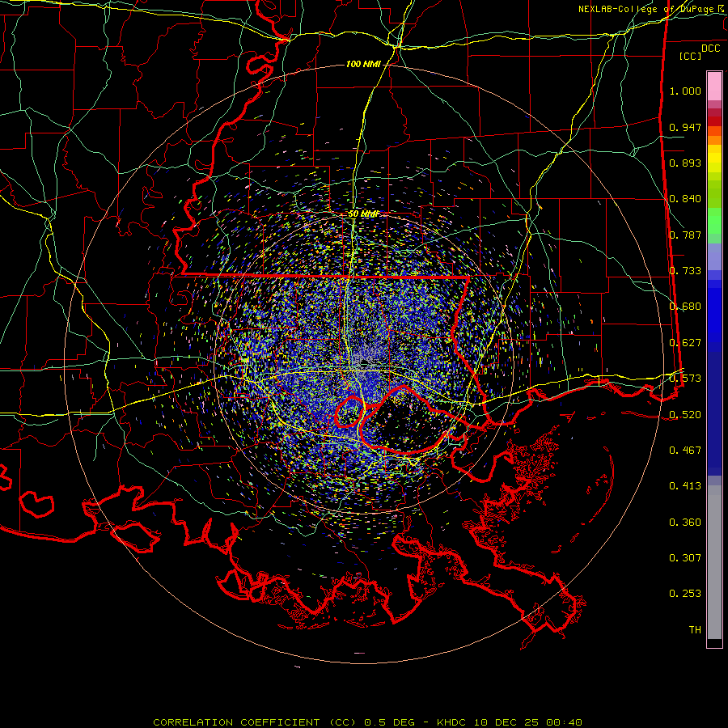
Task: Select the 0.413 legend value
Action: (685, 486)
